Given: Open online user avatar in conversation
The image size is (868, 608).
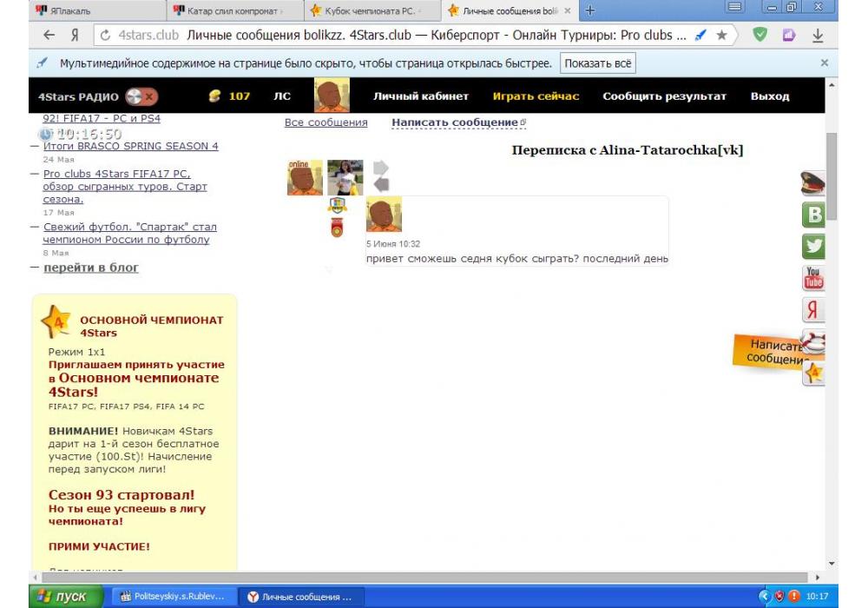Looking at the screenshot, I should point(305,178).
